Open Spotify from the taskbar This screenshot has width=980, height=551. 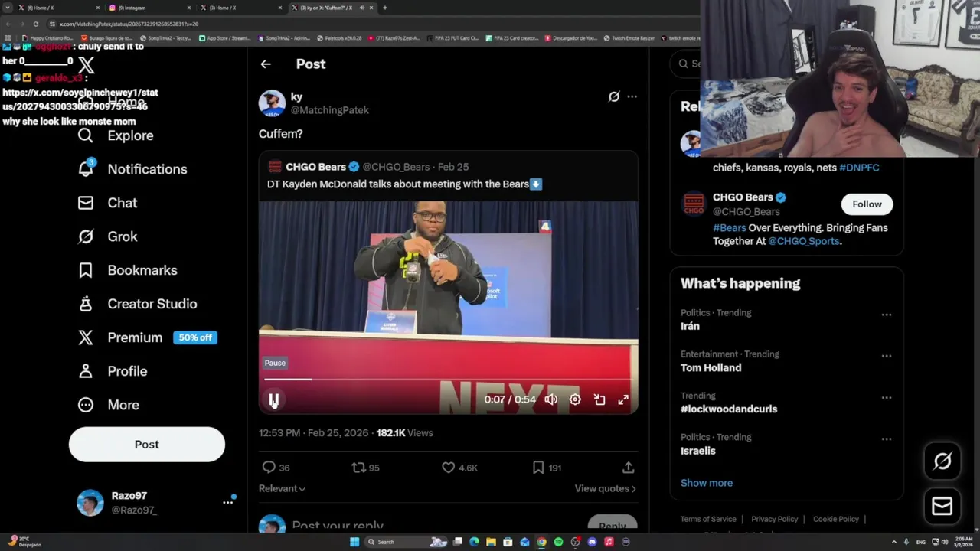click(558, 542)
